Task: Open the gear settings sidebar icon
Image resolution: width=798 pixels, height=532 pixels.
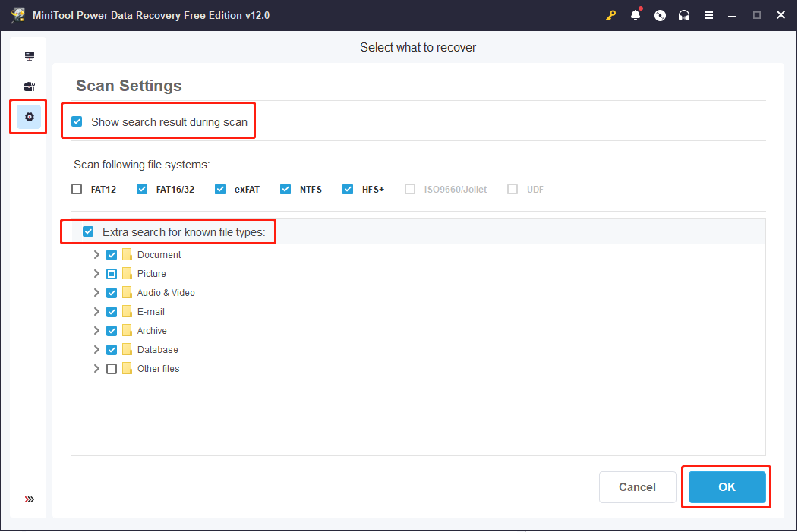Action: click(x=29, y=117)
